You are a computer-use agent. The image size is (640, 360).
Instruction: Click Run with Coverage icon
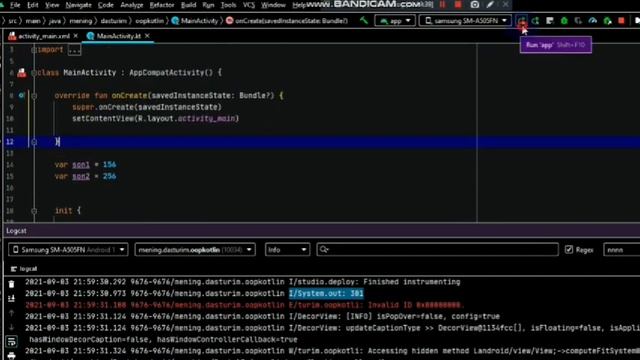pos(578,20)
